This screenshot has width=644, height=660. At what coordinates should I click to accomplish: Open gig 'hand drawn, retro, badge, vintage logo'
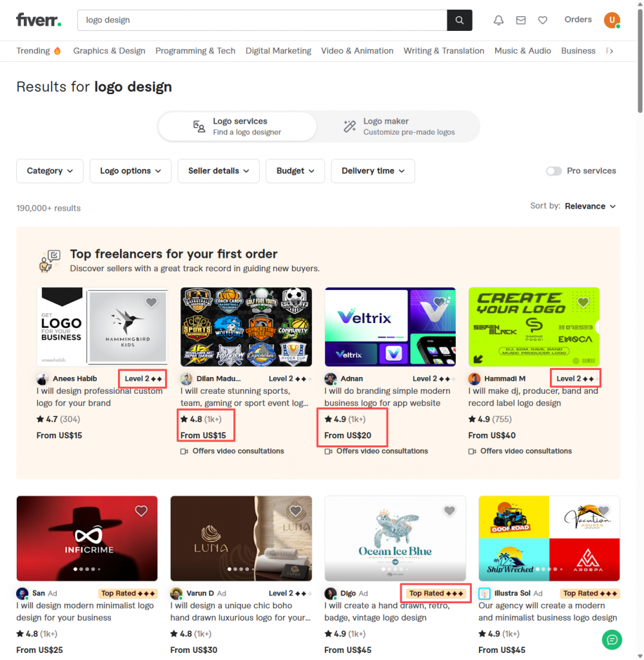click(387, 612)
